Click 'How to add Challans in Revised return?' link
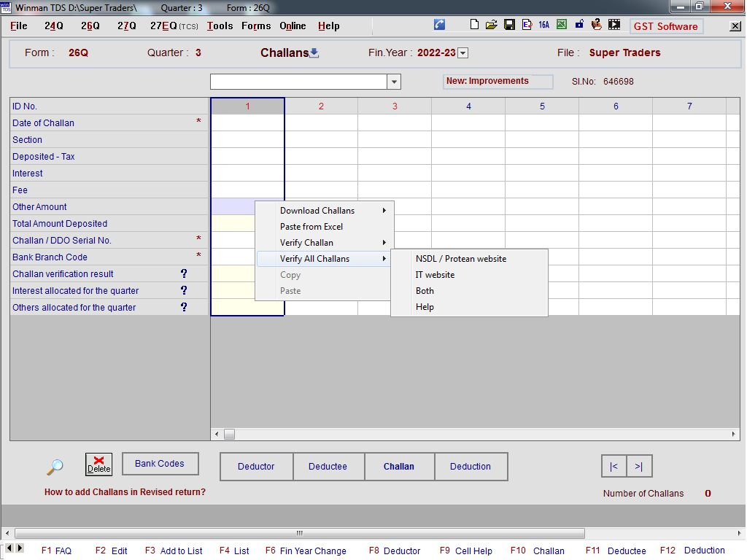 (125, 492)
